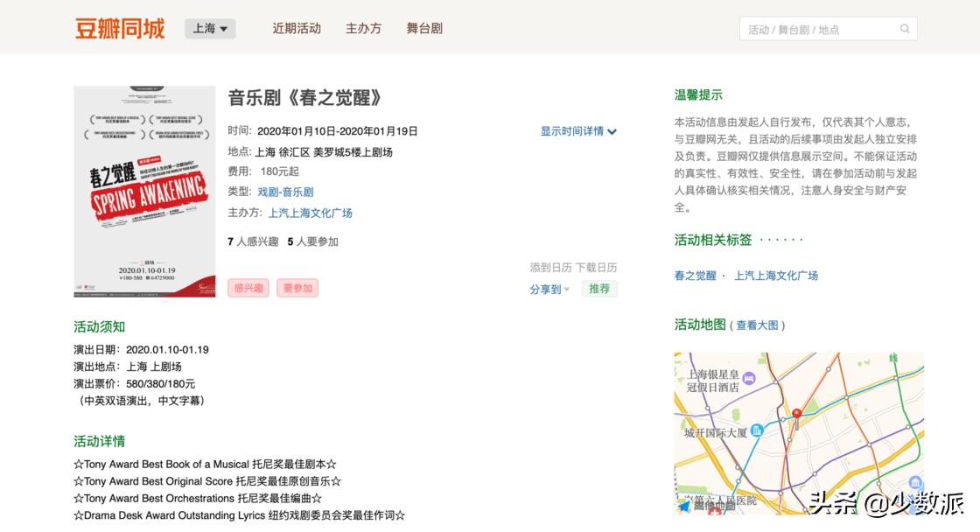Click the Tony Award Best Original Score line
Screen dimensions: 980x532
click(207, 481)
